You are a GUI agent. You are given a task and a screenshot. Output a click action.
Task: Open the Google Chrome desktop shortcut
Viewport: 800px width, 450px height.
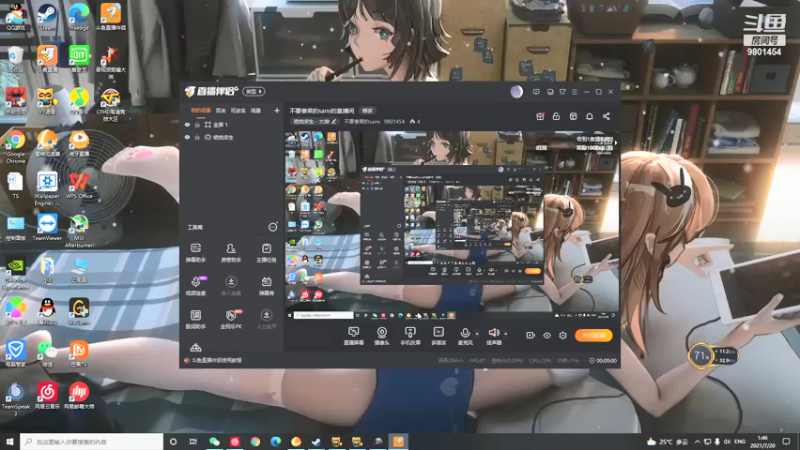point(15,147)
